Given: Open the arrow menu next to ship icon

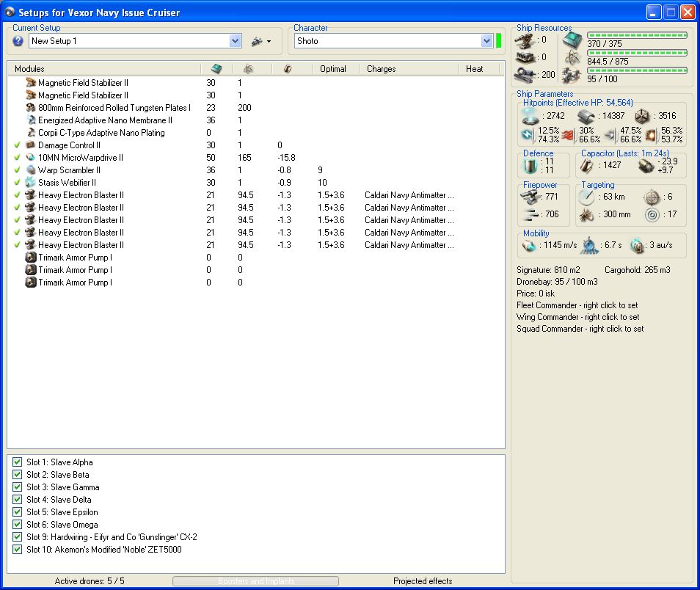Looking at the screenshot, I should (x=269, y=42).
